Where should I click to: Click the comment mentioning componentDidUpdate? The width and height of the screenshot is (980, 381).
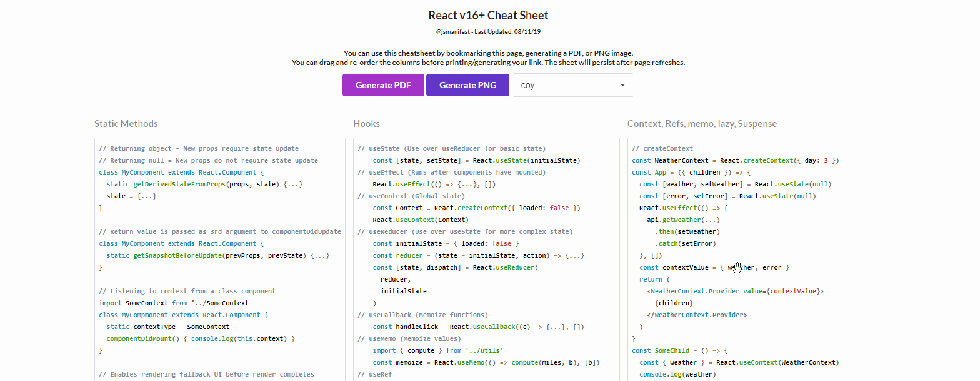coord(220,231)
